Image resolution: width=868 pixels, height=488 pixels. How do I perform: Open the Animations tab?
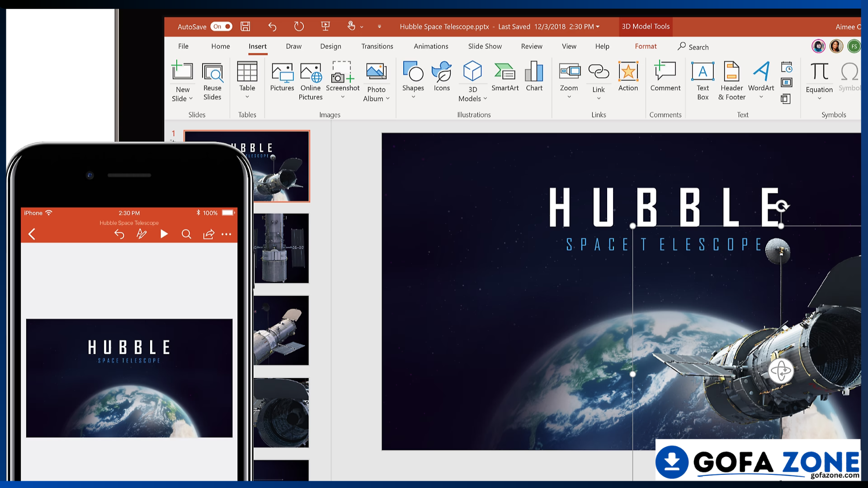pyautogui.click(x=431, y=46)
